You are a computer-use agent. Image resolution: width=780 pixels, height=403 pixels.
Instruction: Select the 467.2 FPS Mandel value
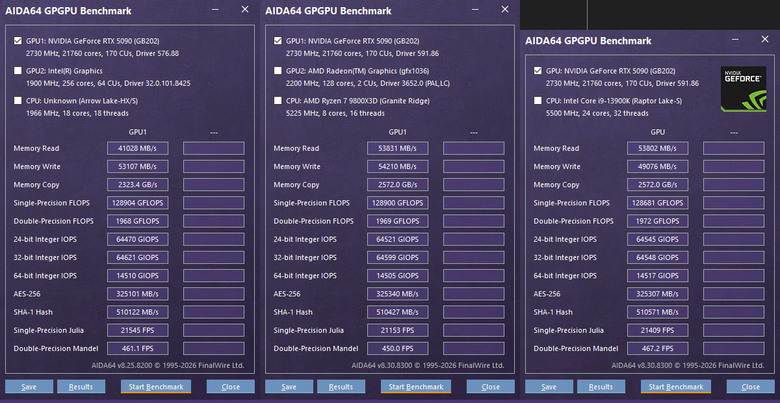point(658,348)
